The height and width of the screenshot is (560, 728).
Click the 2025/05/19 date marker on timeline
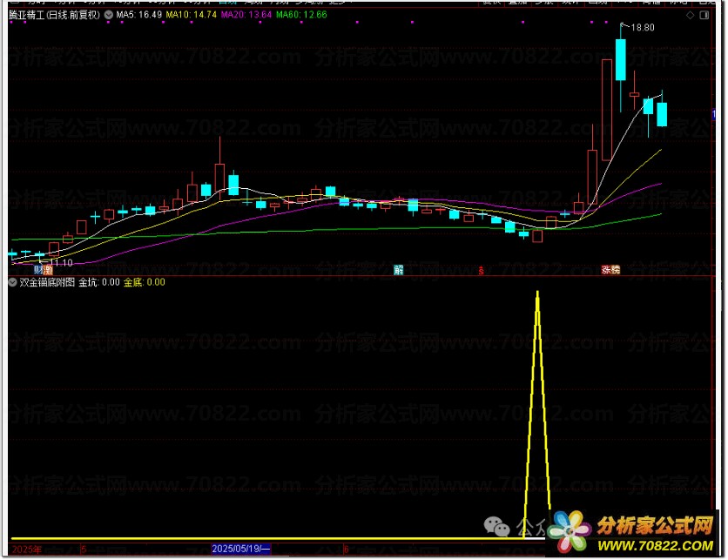click(x=241, y=549)
